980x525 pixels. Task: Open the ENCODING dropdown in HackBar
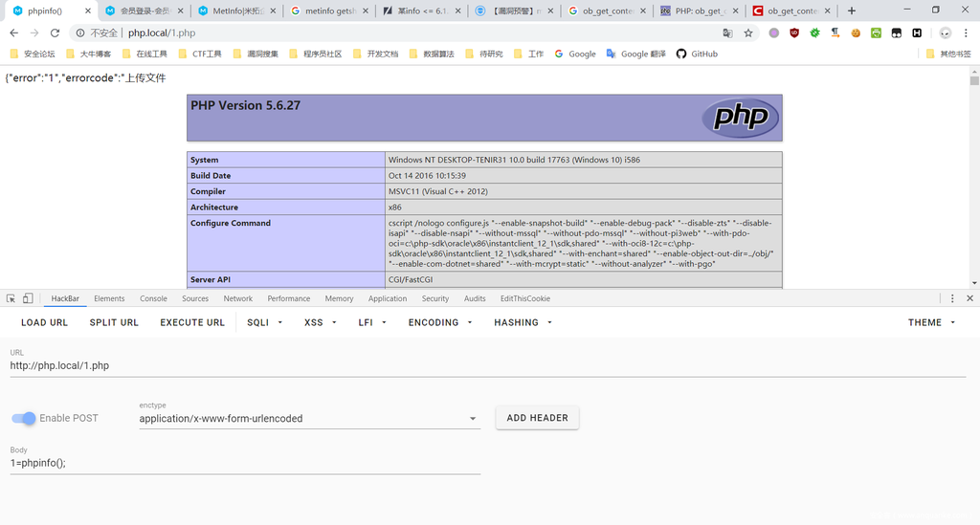pos(439,322)
